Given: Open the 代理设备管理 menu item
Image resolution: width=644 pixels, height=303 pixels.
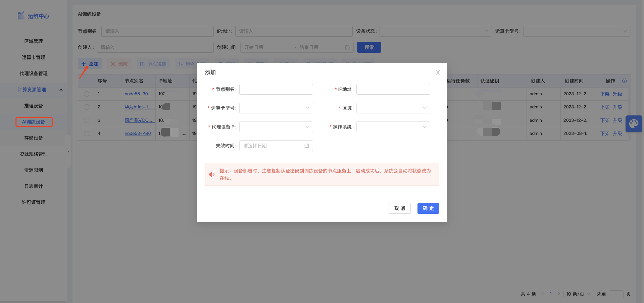Looking at the screenshot, I should point(34,73).
